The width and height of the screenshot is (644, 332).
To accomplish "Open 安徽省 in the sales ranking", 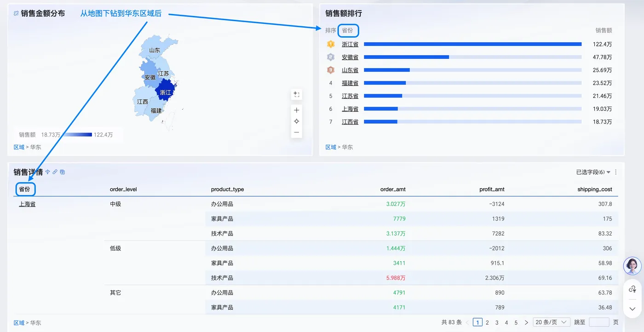I will tap(350, 57).
